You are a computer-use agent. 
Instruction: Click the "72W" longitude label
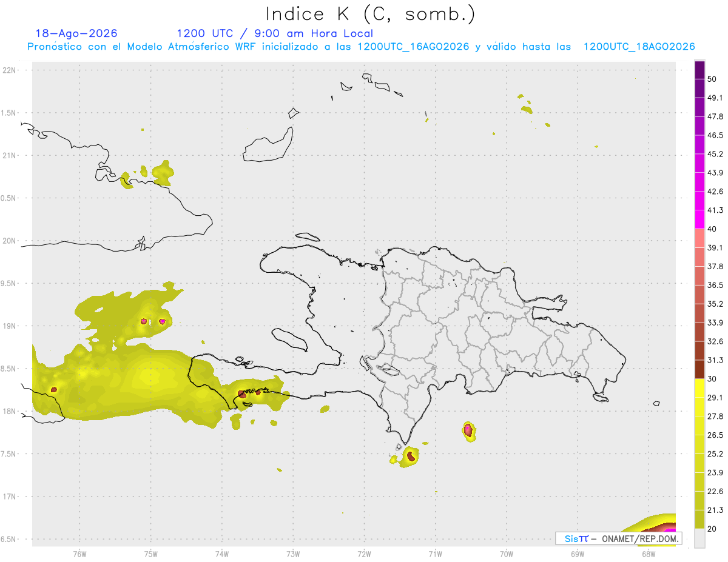(x=364, y=554)
